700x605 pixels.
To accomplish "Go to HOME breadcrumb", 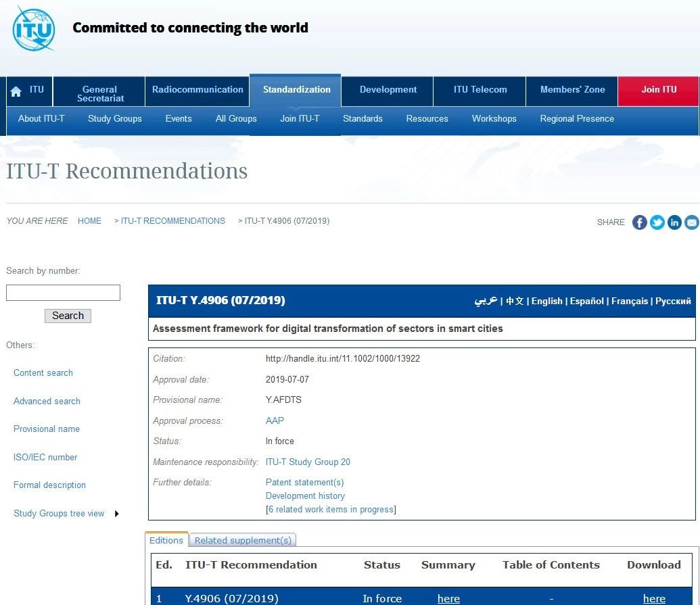I will [89, 221].
